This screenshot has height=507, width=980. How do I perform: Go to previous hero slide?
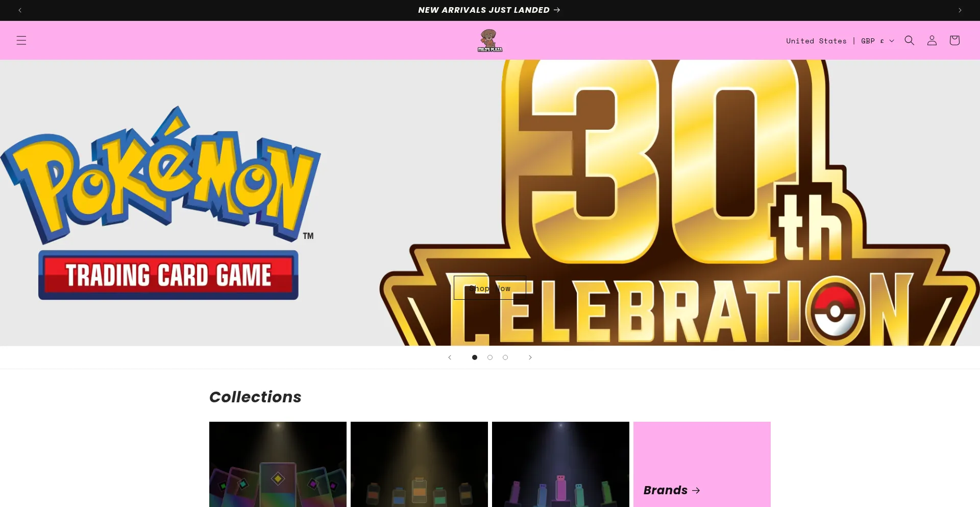[450, 357]
